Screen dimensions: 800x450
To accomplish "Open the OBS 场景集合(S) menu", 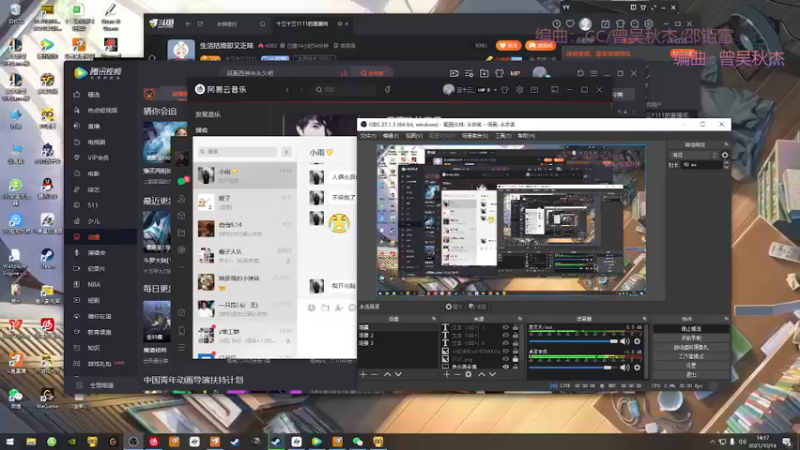I will (475, 136).
